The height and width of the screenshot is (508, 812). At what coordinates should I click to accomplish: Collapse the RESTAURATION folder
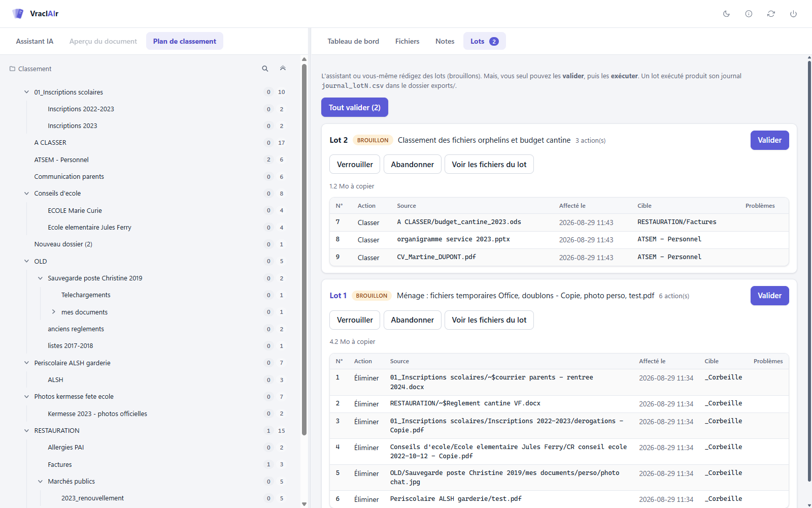26,431
